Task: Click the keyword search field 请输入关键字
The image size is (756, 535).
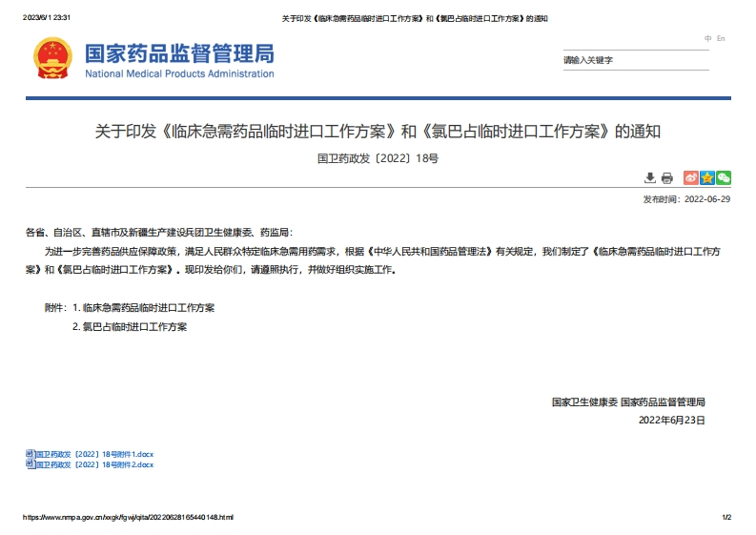Action: click(634, 60)
